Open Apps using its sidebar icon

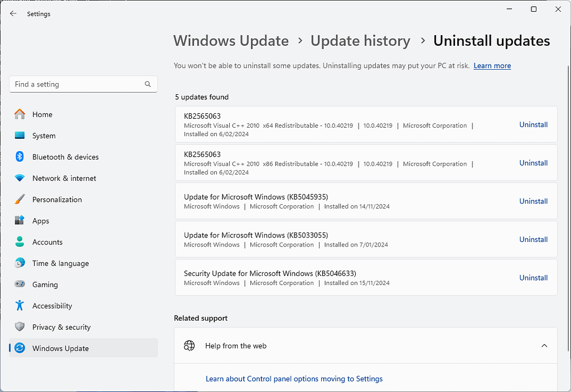21,220
